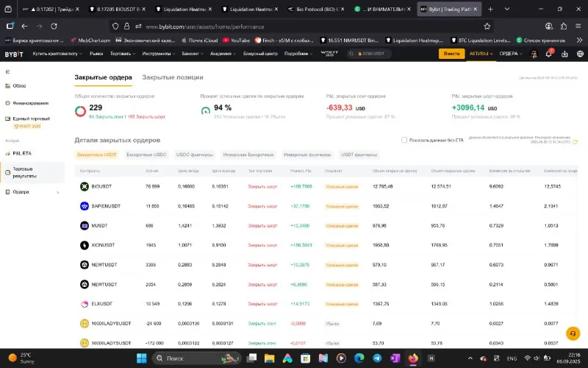Click the MUSDT contract name

(99, 226)
